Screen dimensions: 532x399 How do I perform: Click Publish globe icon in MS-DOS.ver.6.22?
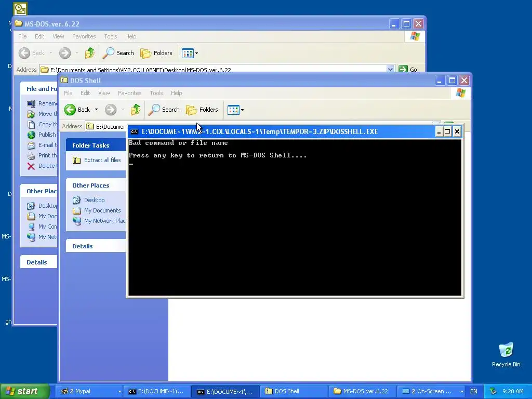(x=31, y=135)
